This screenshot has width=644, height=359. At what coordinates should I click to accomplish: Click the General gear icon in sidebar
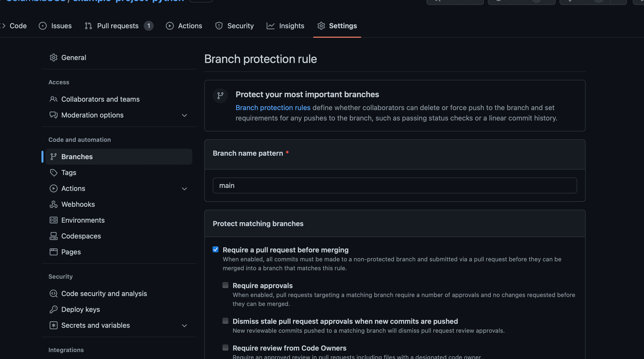(53, 58)
